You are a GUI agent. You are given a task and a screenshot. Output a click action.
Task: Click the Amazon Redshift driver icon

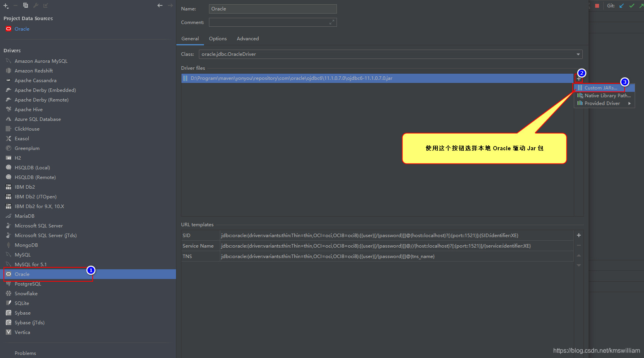9,71
